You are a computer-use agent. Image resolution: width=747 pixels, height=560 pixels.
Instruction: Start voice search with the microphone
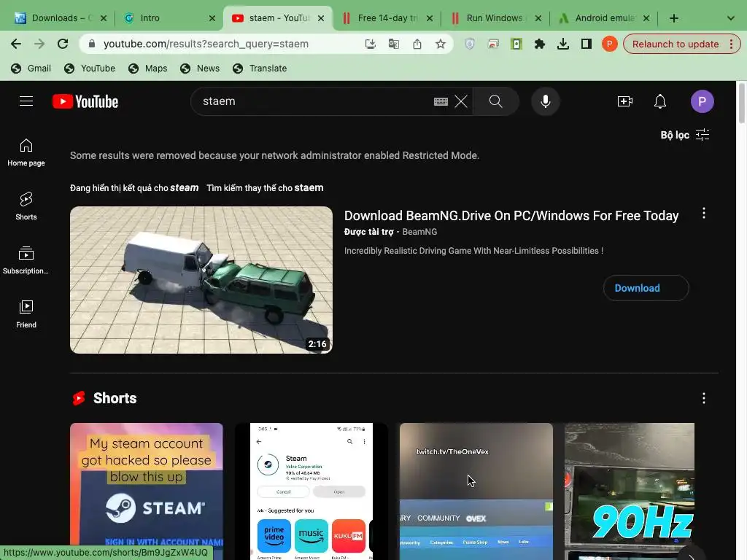[x=546, y=101]
